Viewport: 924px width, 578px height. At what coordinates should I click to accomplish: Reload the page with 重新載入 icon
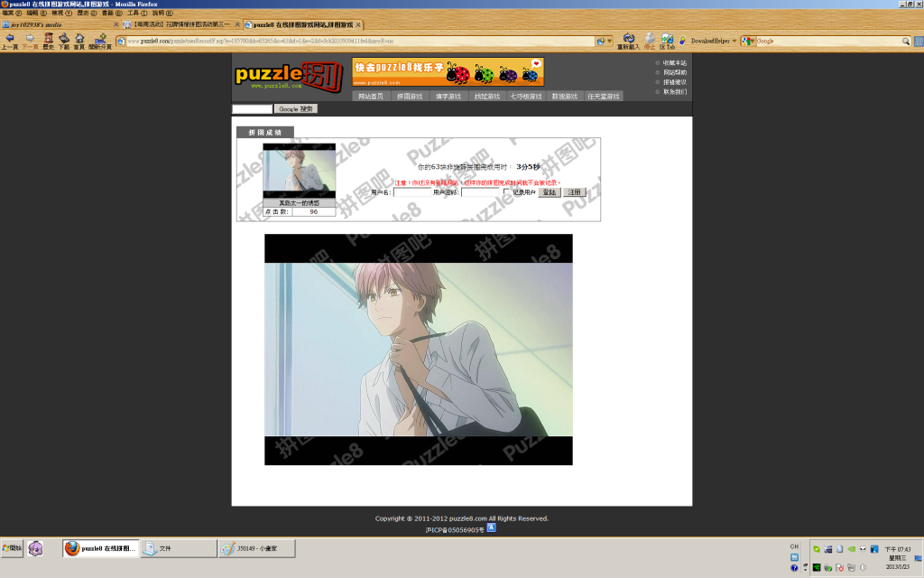point(628,40)
